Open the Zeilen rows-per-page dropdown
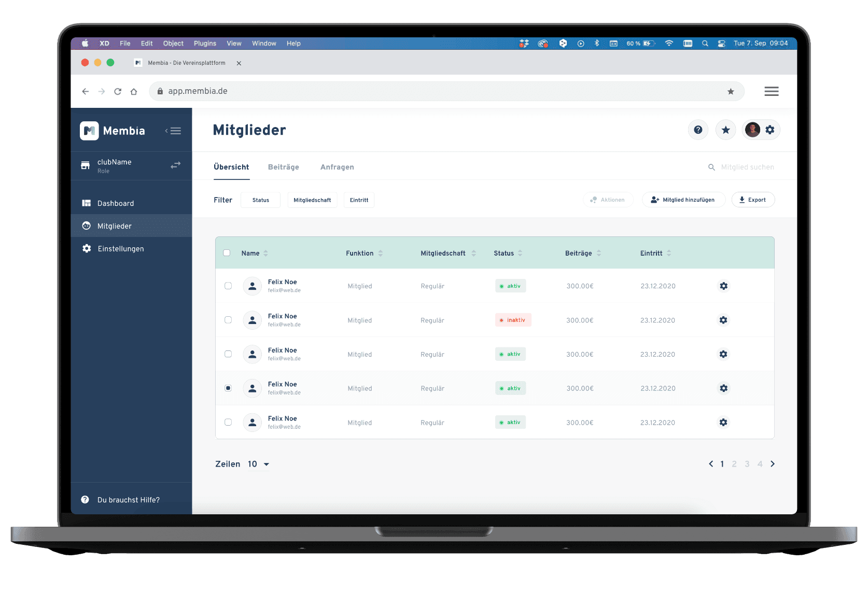The height and width of the screenshot is (604, 868). click(x=259, y=464)
